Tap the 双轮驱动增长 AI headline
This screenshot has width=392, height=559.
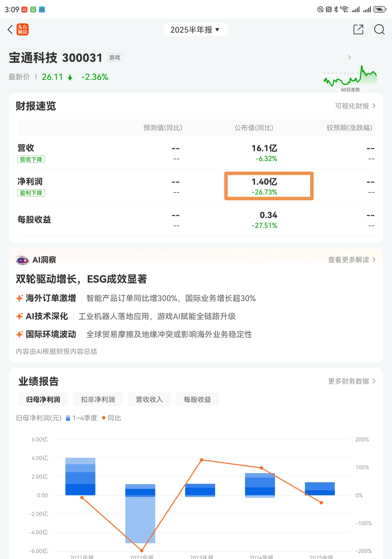tap(81, 279)
